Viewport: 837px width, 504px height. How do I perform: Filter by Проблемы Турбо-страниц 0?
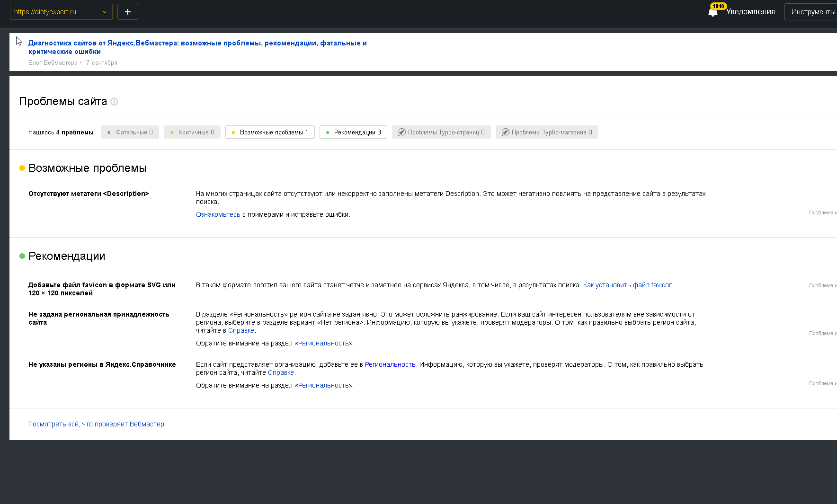(441, 132)
